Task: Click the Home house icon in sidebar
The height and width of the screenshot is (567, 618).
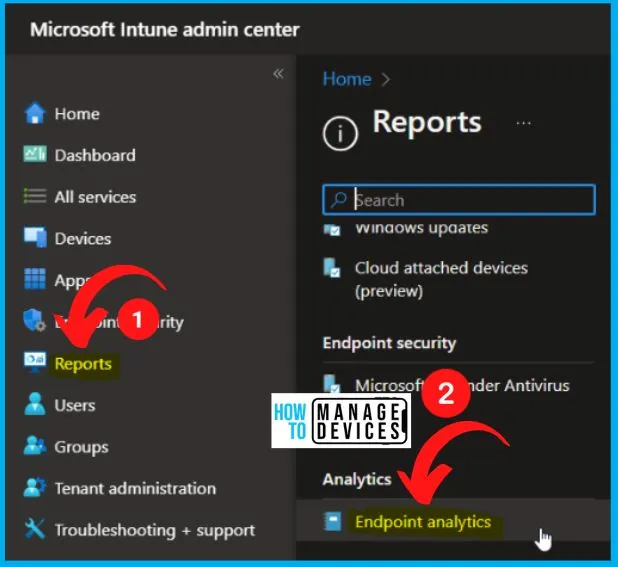Action: (35, 113)
